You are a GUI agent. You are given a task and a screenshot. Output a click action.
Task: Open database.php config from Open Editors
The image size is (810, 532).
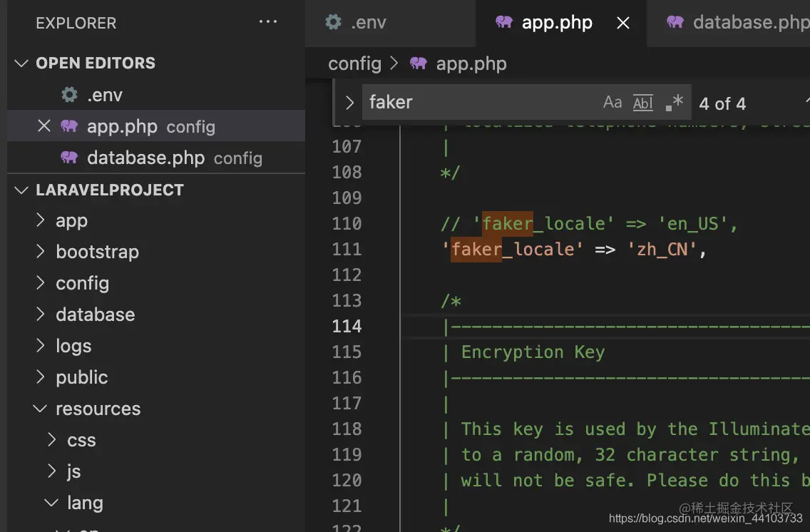pos(156,158)
